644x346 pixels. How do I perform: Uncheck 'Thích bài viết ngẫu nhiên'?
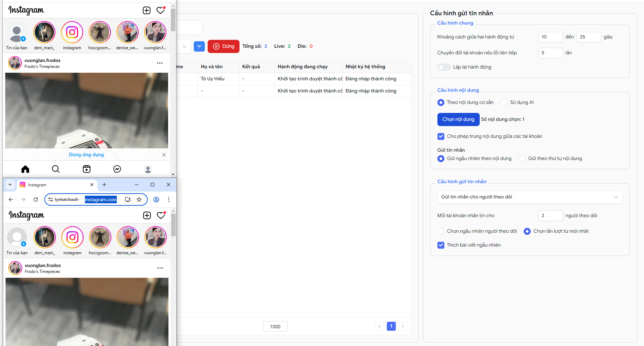(441, 245)
